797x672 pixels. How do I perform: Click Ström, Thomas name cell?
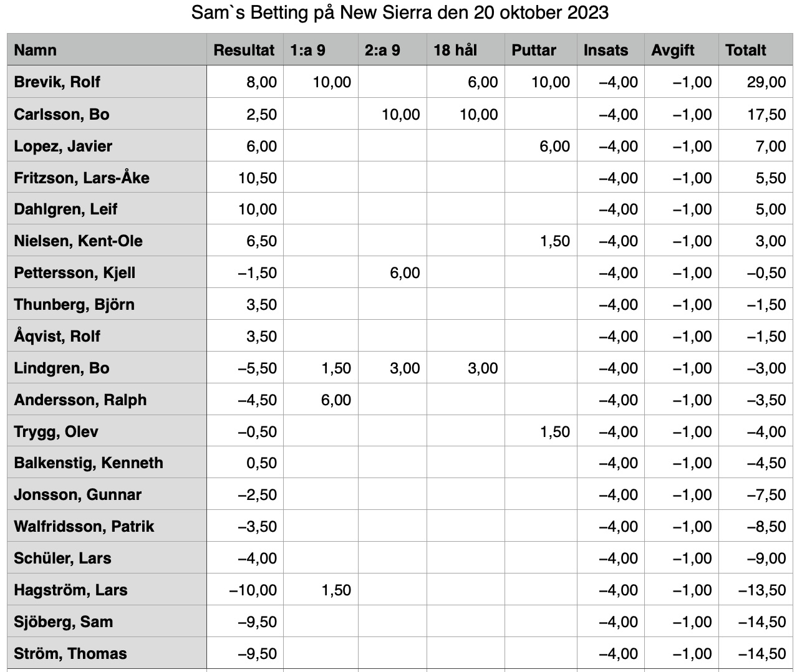point(107,653)
